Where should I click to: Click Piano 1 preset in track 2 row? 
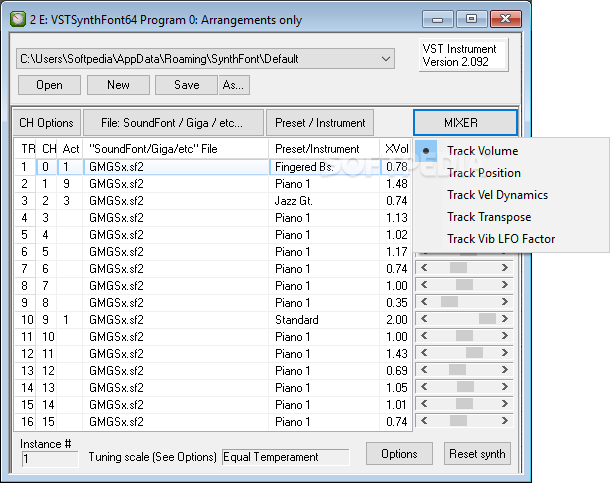click(x=324, y=184)
